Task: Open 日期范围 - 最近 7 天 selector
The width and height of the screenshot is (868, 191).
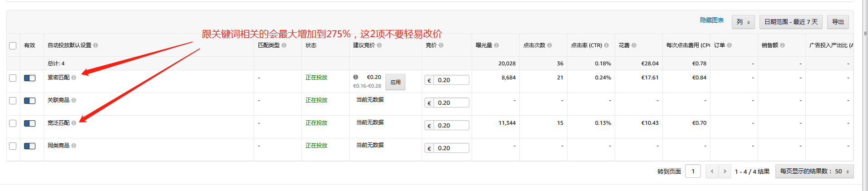Action: [791, 22]
